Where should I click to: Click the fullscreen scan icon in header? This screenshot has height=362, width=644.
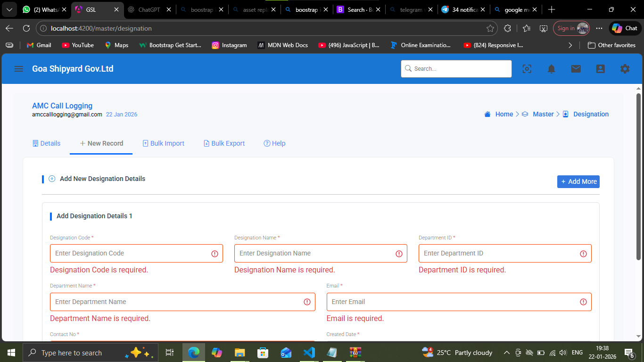[527, 69]
